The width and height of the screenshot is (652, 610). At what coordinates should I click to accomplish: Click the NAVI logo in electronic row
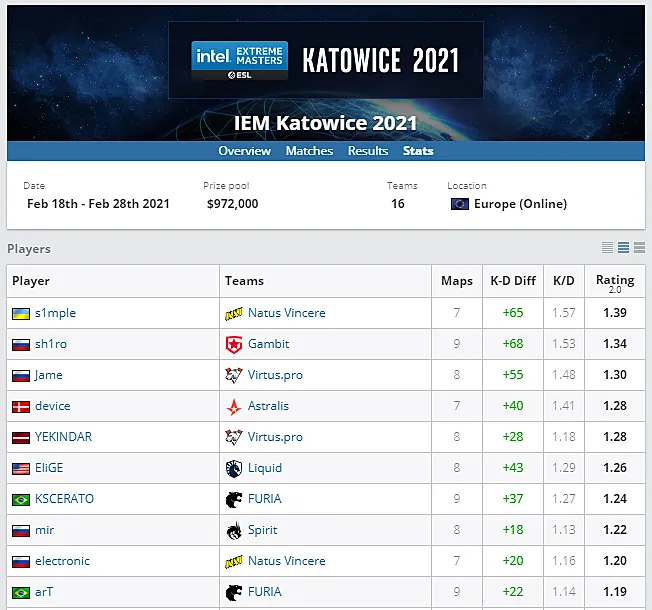[x=234, y=561]
